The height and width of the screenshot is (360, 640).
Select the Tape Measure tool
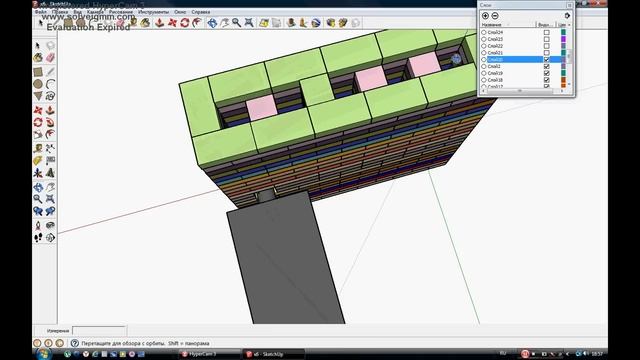[38, 149]
